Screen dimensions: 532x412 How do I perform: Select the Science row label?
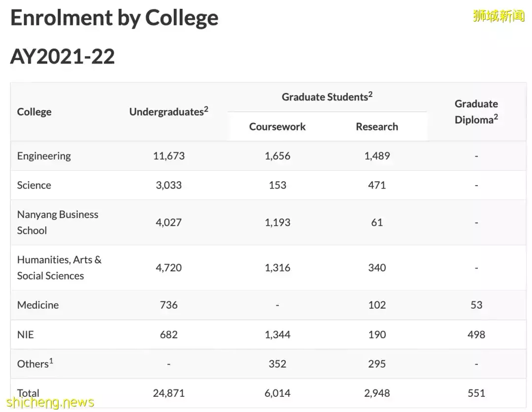[x=34, y=185]
